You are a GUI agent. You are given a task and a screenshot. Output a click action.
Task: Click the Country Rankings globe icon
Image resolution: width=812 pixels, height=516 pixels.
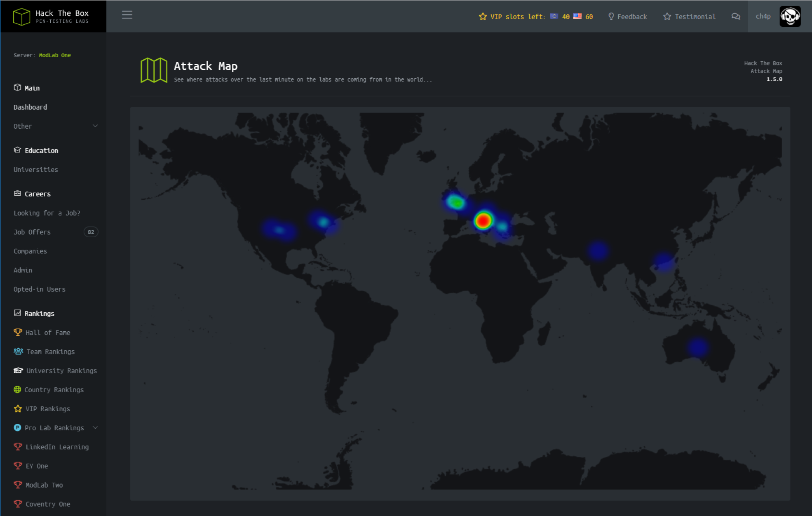click(x=17, y=389)
